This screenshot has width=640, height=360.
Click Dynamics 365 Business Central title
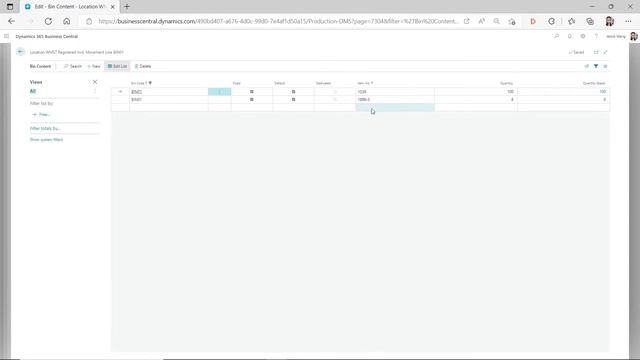click(47, 36)
